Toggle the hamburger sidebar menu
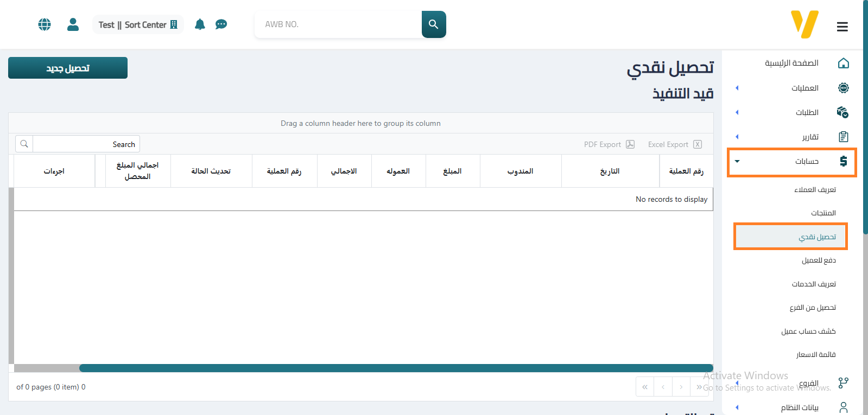This screenshot has width=868, height=415. coord(842,27)
